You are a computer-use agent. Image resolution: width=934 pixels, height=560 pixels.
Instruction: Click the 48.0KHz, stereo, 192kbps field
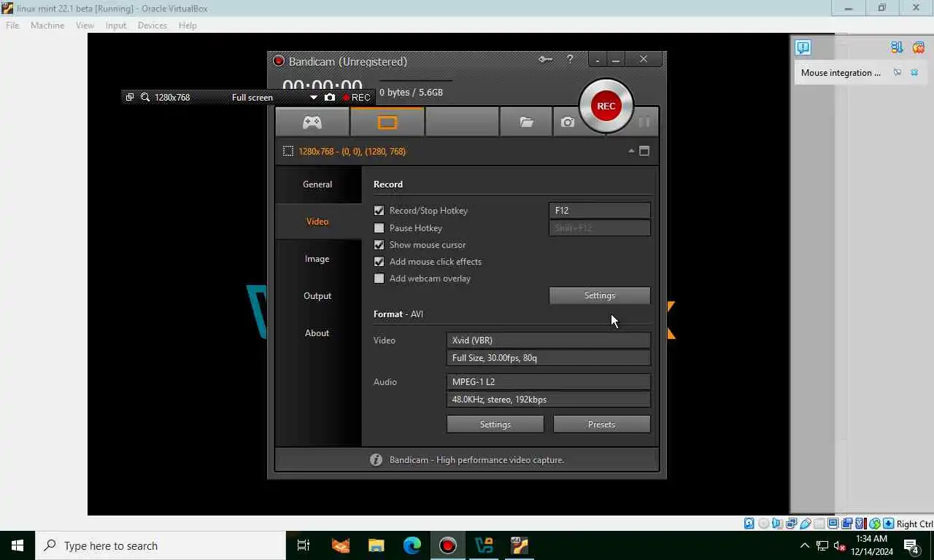click(x=549, y=400)
